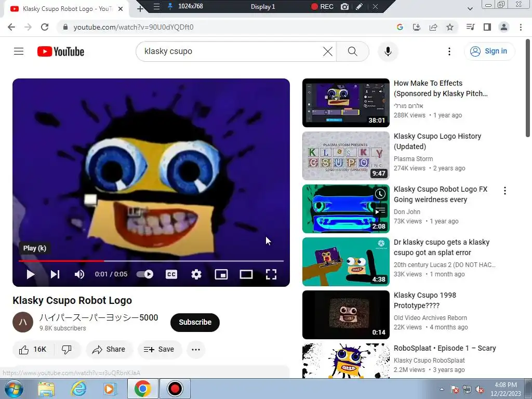
Task: Share the video
Action: tap(109, 350)
